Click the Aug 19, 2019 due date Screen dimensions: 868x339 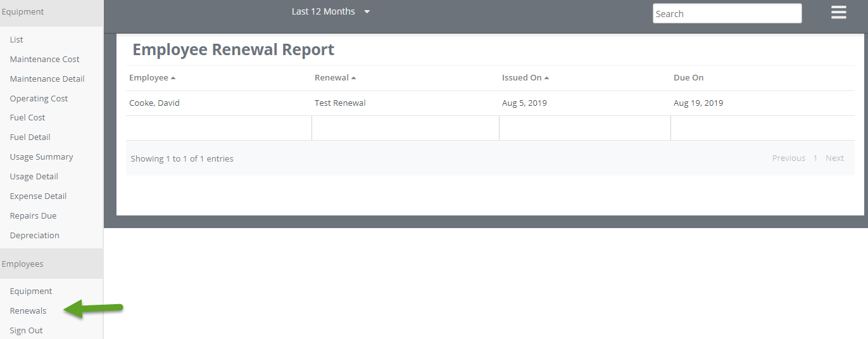(698, 103)
